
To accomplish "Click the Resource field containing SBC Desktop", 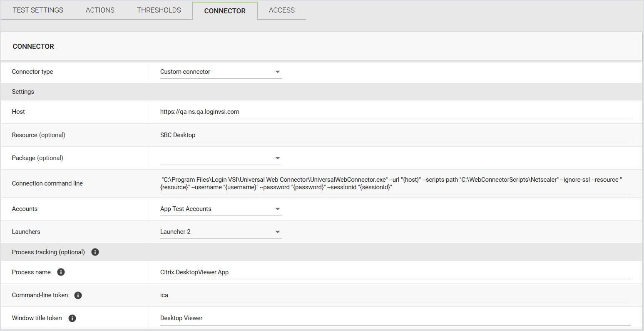I will (x=395, y=135).
